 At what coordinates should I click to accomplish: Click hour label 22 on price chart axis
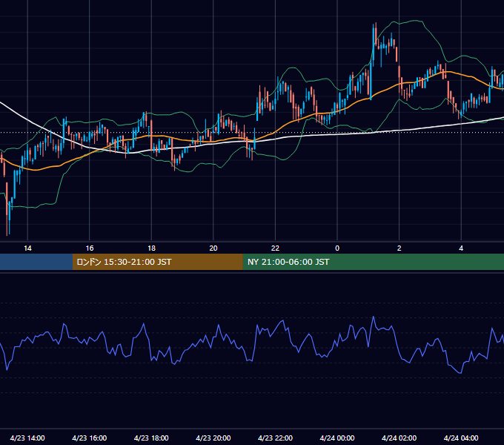(x=275, y=248)
